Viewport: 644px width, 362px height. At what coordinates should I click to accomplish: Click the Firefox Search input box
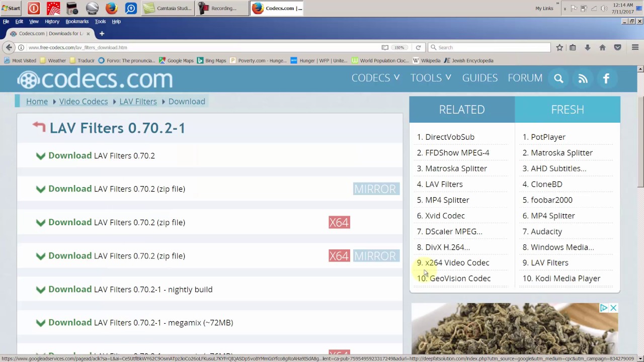tap(489, 47)
